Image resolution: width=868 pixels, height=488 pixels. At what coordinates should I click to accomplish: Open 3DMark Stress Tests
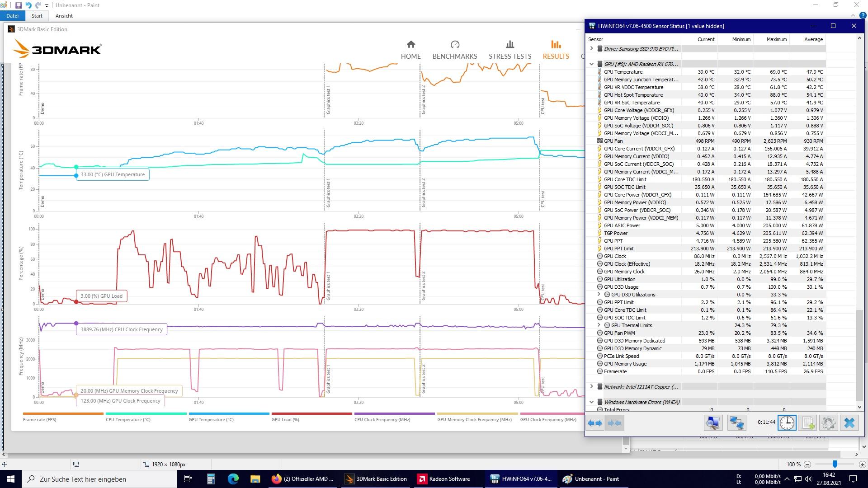point(510,50)
